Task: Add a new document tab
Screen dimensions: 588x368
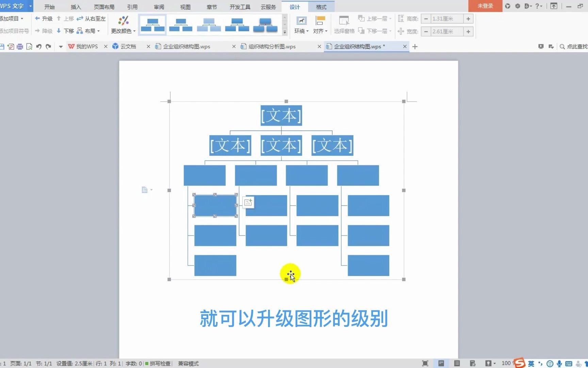Action: pyautogui.click(x=415, y=47)
